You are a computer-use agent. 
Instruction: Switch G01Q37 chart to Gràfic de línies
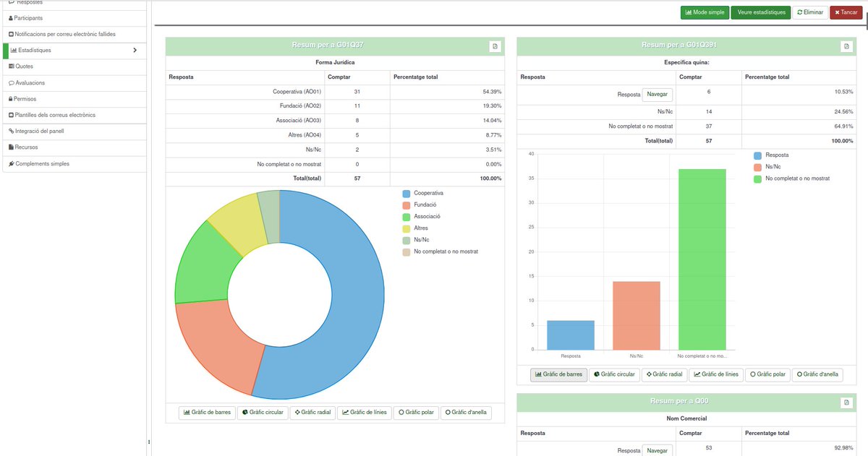pos(365,413)
